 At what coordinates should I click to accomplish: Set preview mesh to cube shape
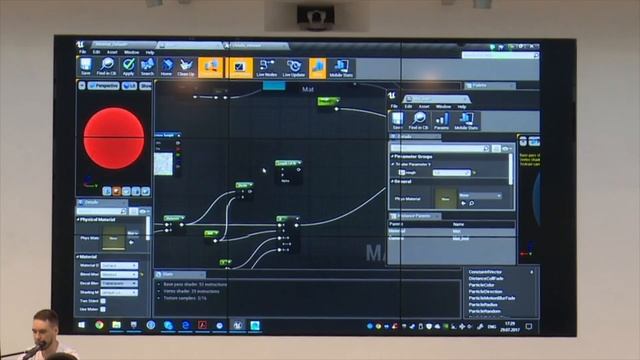(136, 191)
